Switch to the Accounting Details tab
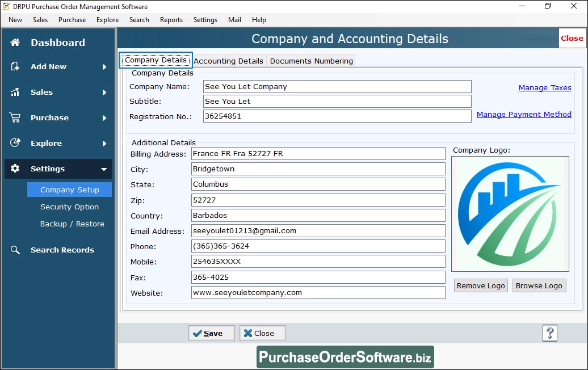This screenshot has width=588, height=370. point(228,61)
